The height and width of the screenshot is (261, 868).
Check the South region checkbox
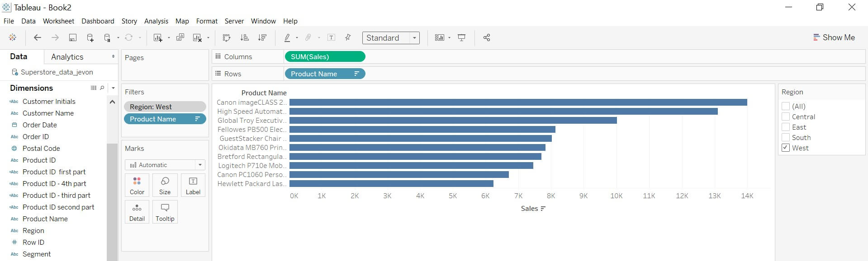[786, 137]
